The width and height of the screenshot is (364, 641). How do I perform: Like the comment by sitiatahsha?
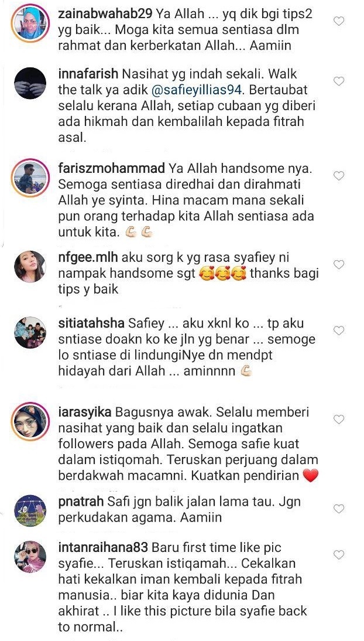[x=339, y=330]
